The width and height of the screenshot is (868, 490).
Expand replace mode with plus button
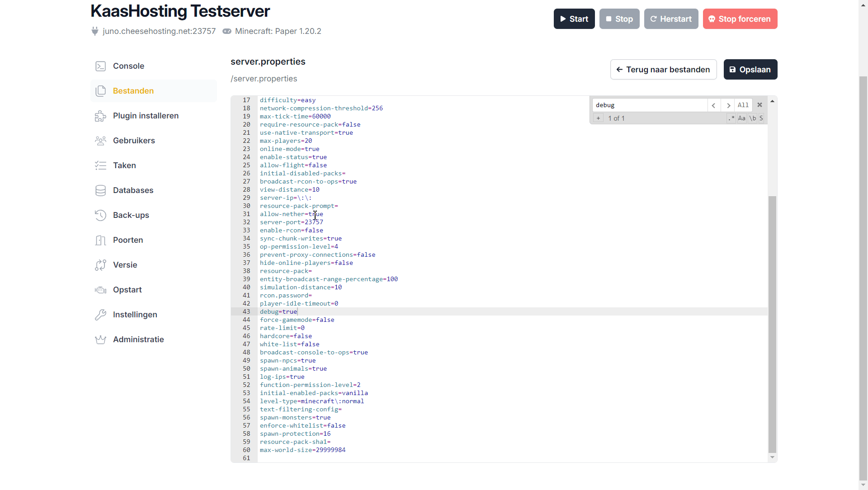click(598, 118)
